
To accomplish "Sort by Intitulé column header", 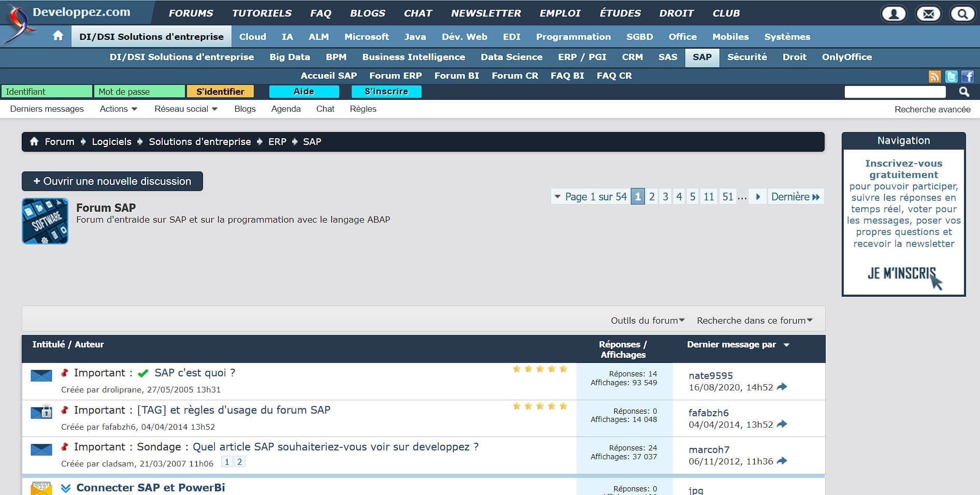I will coord(49,344).
